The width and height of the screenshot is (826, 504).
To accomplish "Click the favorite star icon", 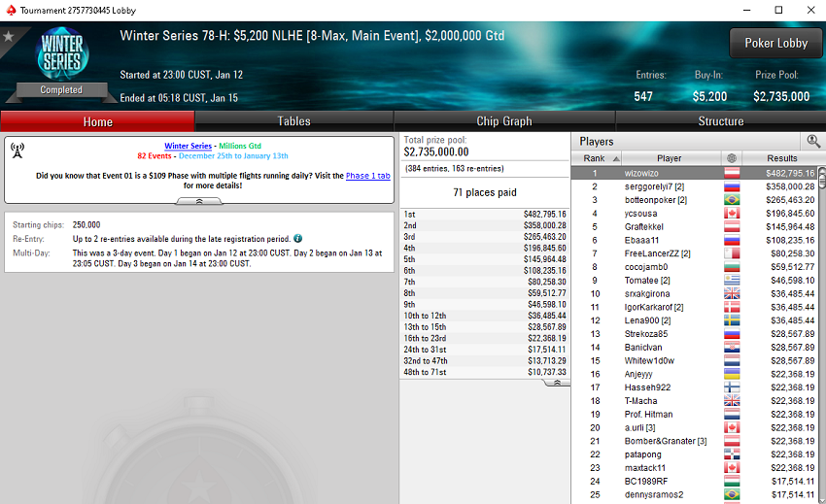I will (8, 36).
